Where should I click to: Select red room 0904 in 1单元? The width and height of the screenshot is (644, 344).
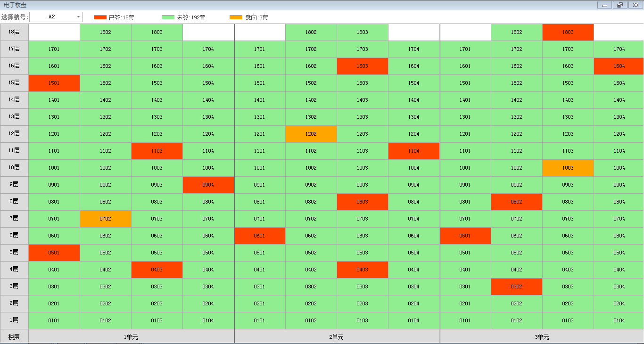coord(208,185)
